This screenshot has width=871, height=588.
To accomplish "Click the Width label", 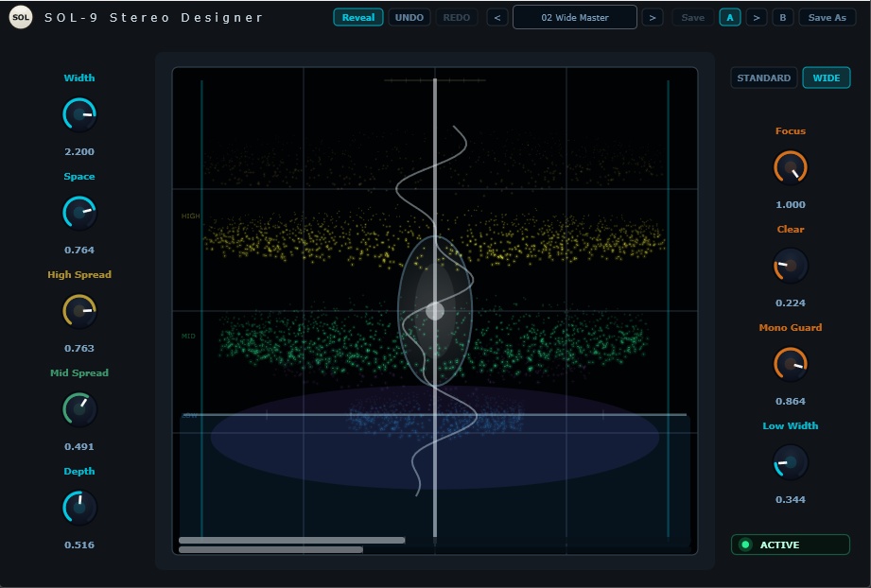I will tap(79, 78).
